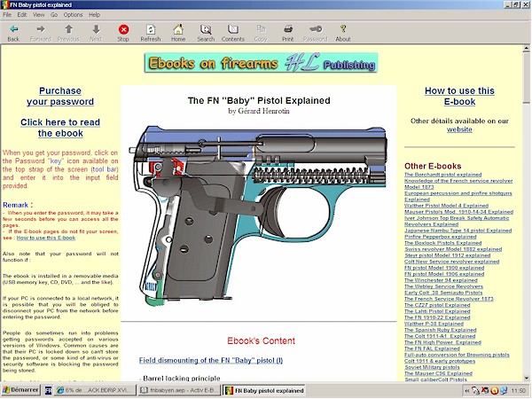Open 'FN pistol Model 1906 explained' link
This screenshot has height=399, width=532.
pyautogui.click(x=444, y=274)
